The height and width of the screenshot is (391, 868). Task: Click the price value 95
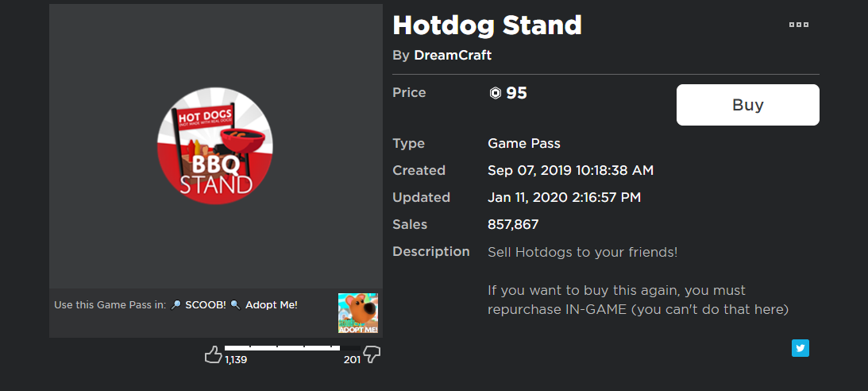point(516,93)
